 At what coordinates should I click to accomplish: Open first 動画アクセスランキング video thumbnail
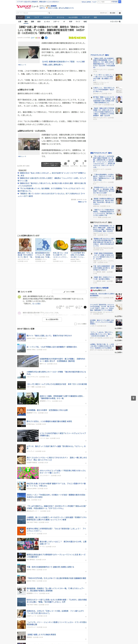(x=119, y=228)
